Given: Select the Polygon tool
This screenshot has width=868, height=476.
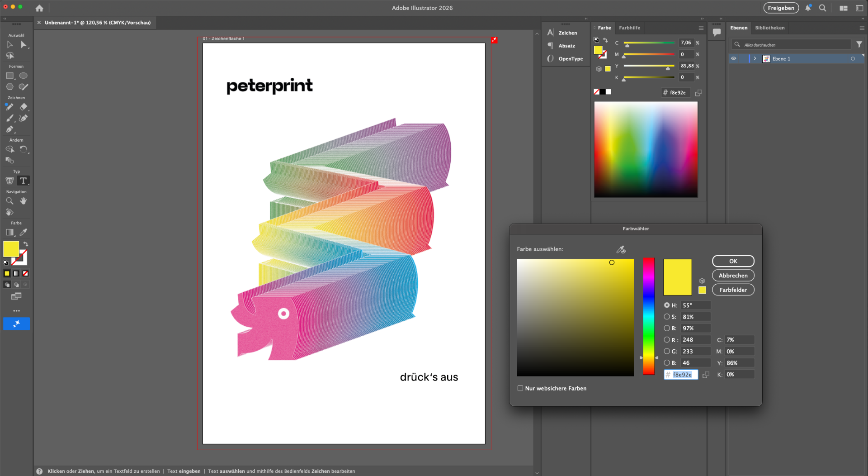Looking at the screenshot, I should click(x=9, y=86).
